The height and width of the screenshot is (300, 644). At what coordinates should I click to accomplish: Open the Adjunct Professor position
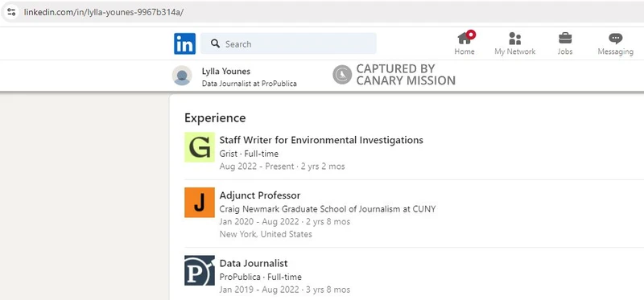click(x=260, y=195)
